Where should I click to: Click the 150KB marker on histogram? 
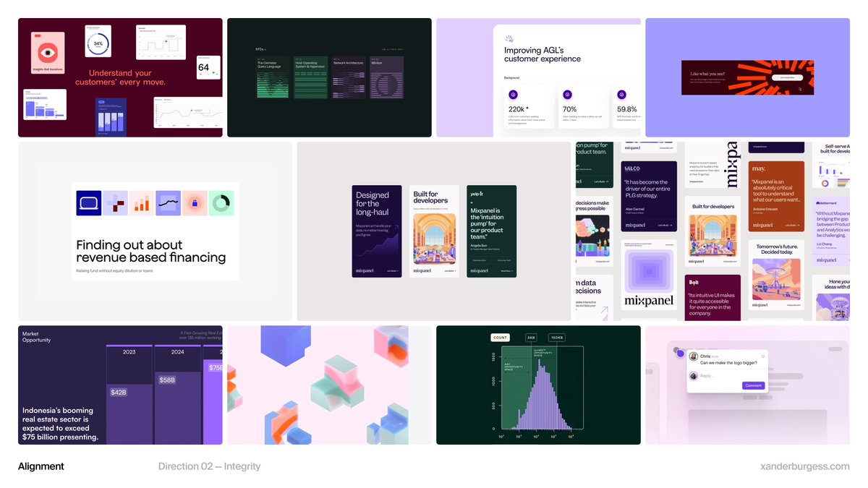point(556,338)
